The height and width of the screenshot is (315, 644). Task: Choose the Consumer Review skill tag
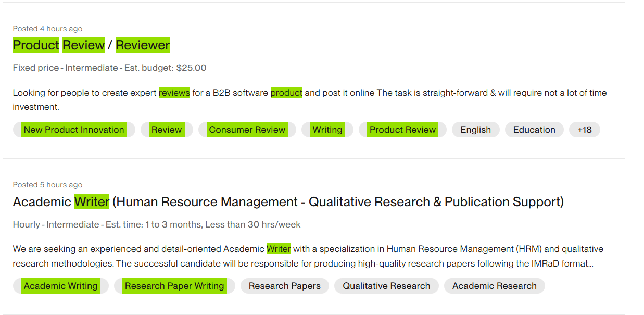247,130
